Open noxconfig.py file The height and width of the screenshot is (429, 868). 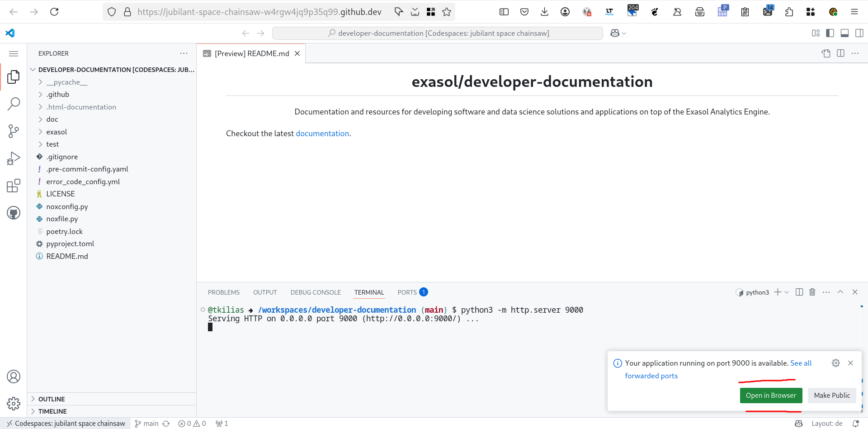click(112, 206)
